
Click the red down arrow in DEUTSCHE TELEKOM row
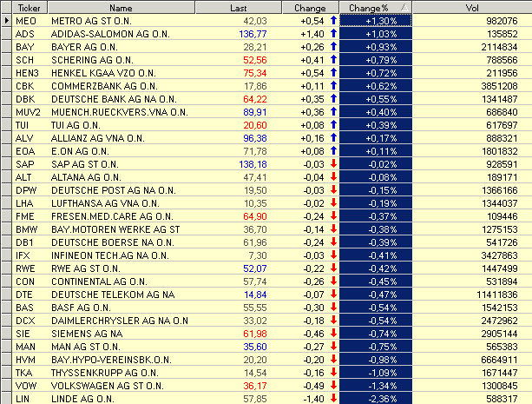333,294
